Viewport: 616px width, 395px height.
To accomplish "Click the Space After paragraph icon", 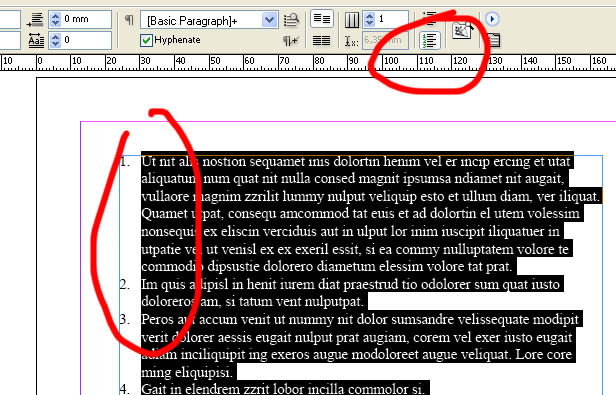I will pos(36,19).
